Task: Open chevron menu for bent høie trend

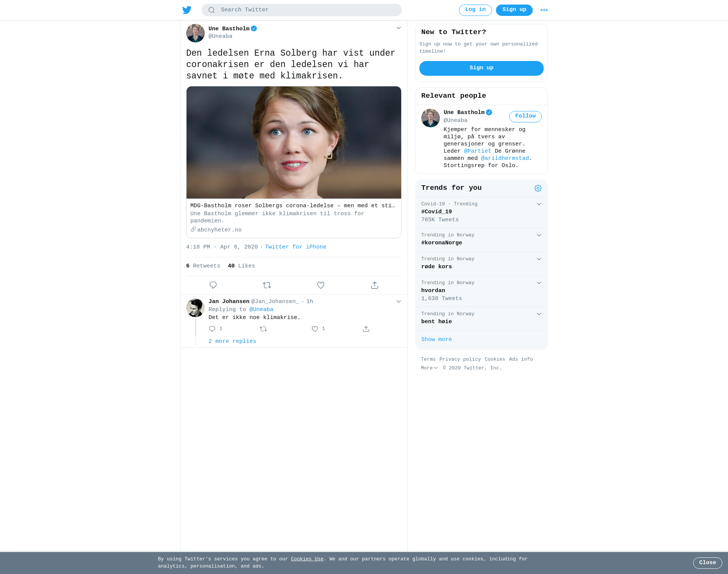Action: tap(539, 314)
